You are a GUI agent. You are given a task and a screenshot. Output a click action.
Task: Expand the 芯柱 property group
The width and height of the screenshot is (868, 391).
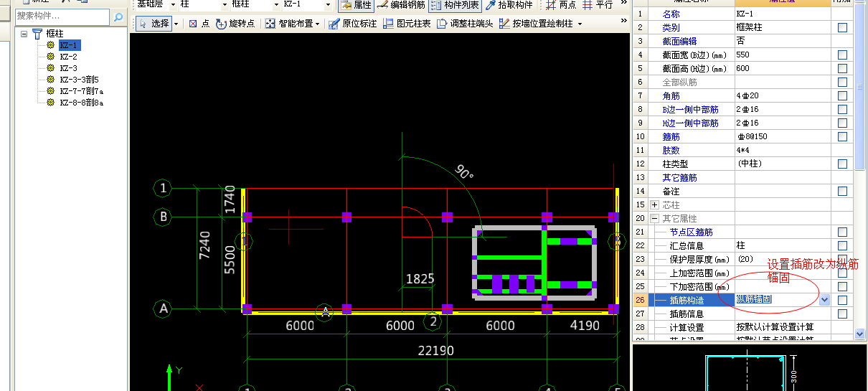[x=654, y=205]
